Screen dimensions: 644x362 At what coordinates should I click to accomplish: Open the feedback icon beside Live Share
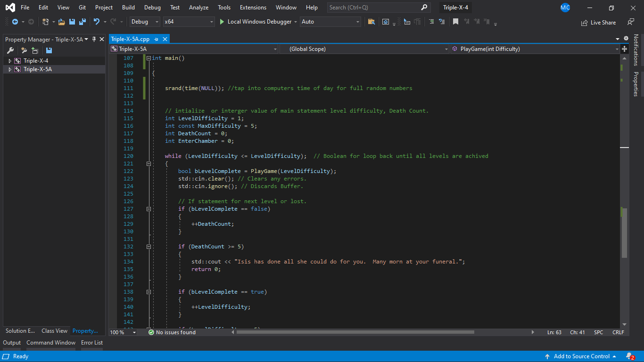click(630, 22)
